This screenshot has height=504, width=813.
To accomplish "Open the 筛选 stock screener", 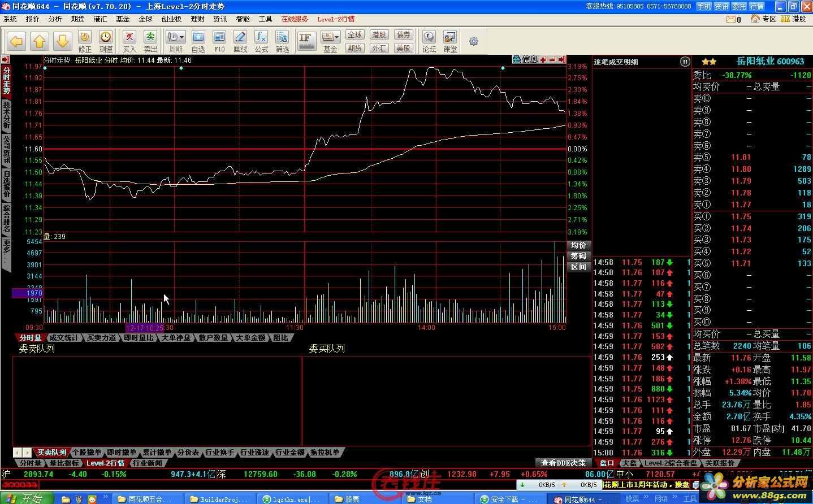I will pos(282,42).
